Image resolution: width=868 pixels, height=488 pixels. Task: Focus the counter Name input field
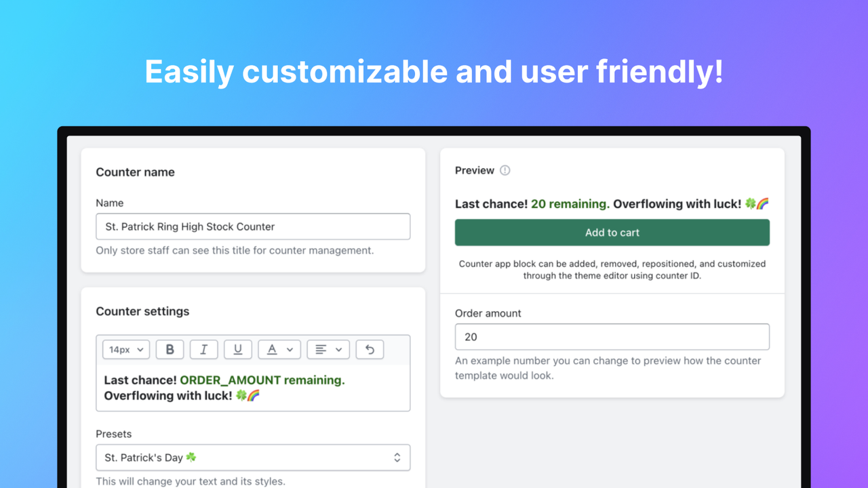point(253,226)
